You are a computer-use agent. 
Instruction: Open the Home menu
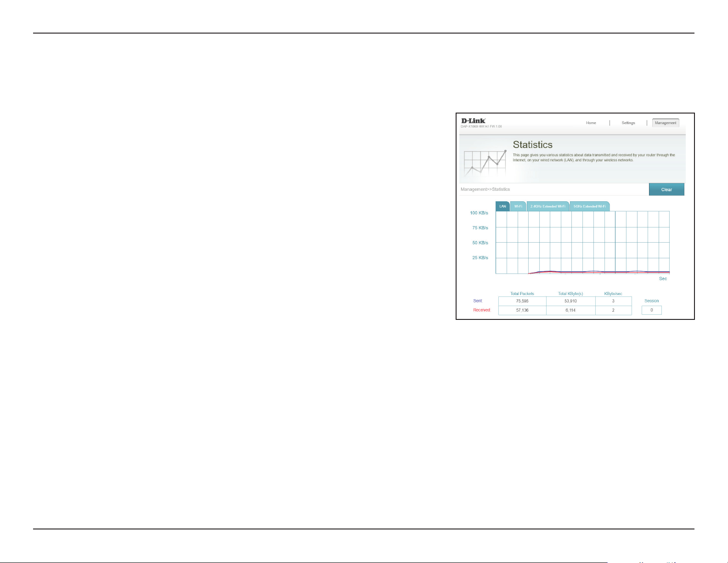click(591, 123)
